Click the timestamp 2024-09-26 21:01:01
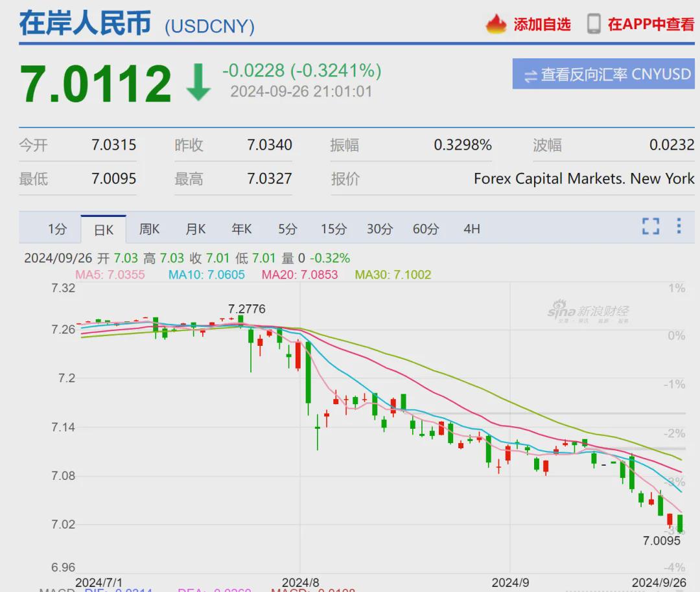 coord(301,91)
